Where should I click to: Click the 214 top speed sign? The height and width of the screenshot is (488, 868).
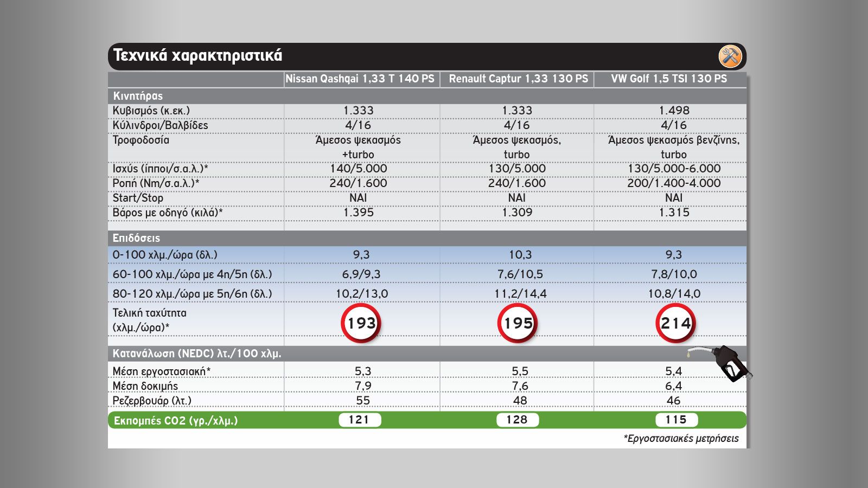[x=675, y=323]
